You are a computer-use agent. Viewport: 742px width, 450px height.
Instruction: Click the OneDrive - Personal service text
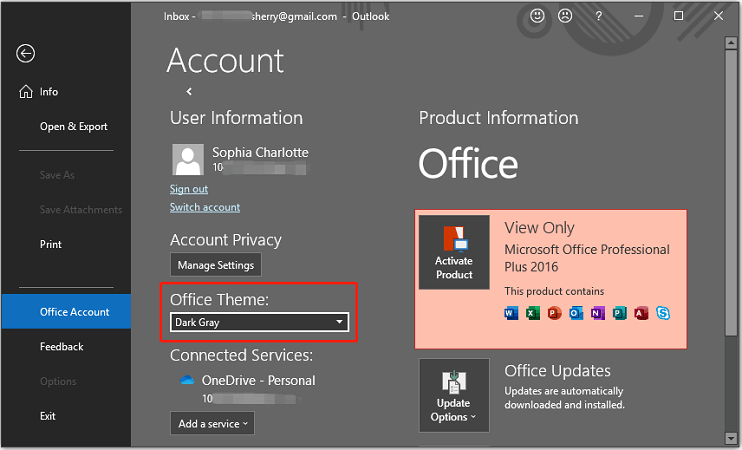click(x=258, y=380)
